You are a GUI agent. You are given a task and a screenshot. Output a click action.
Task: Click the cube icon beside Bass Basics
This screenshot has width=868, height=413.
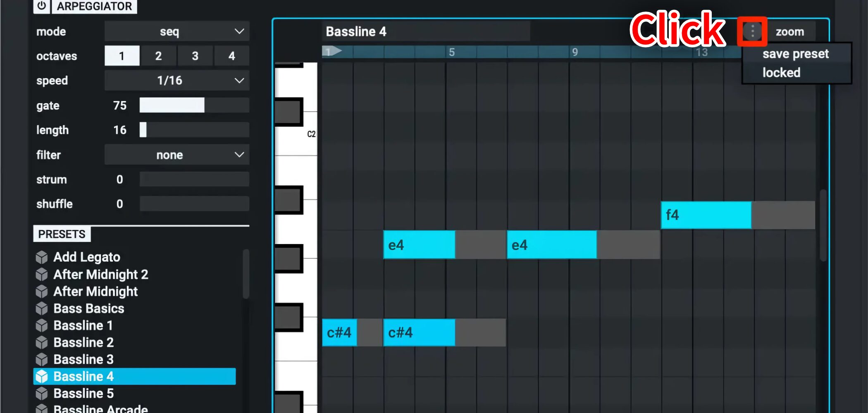click(x=42, y=309)
